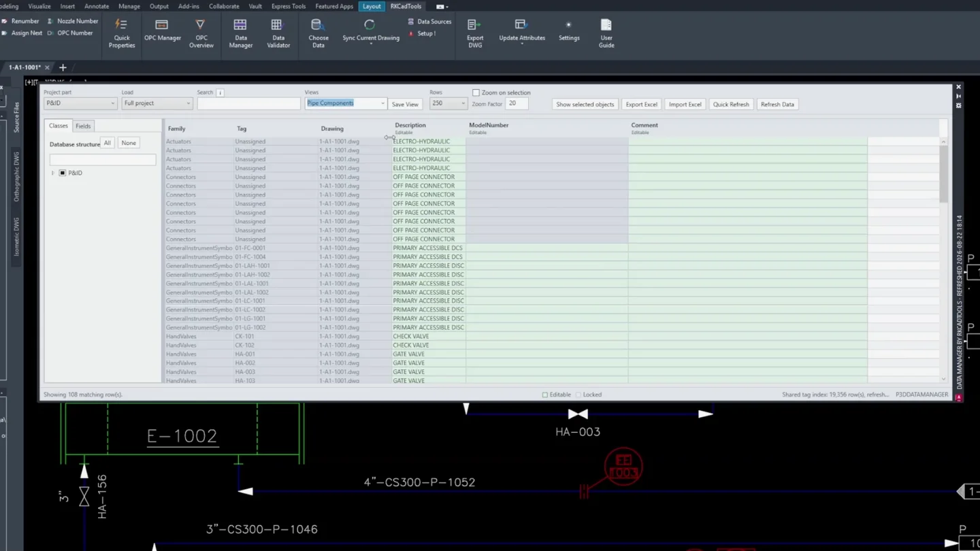Open the Featured Apps tab
This screenshot has height=551, width=980.
click(x=333, y=6)
